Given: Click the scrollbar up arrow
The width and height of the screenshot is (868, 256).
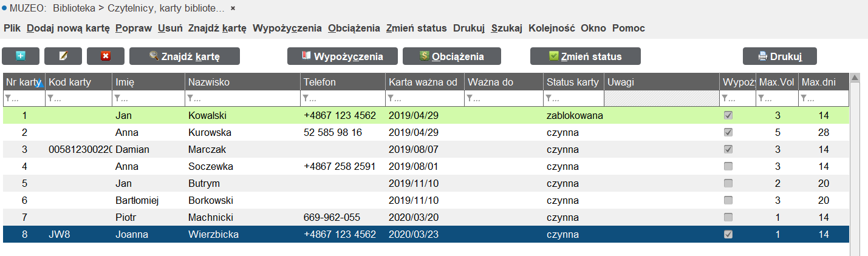Looking at the screenshot, I should point(855,78).
